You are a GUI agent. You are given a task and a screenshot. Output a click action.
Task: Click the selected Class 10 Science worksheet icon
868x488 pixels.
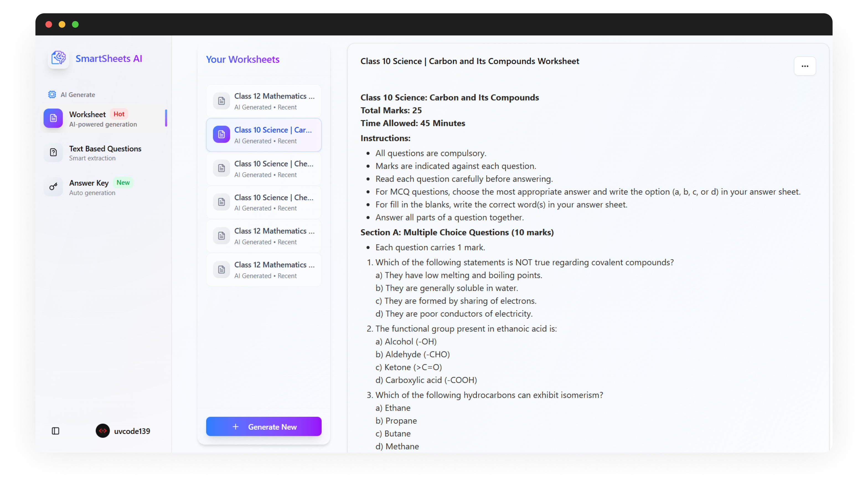click(221, 135)
